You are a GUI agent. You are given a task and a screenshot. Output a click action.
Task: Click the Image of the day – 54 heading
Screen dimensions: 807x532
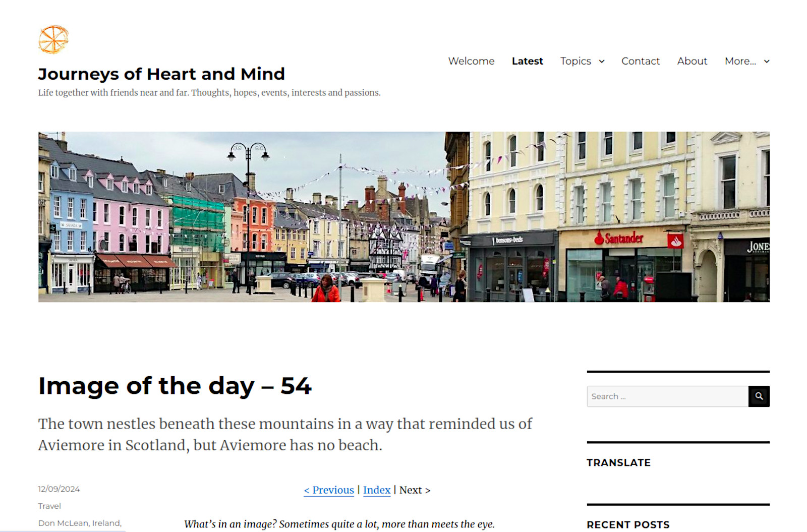point(175,386)
